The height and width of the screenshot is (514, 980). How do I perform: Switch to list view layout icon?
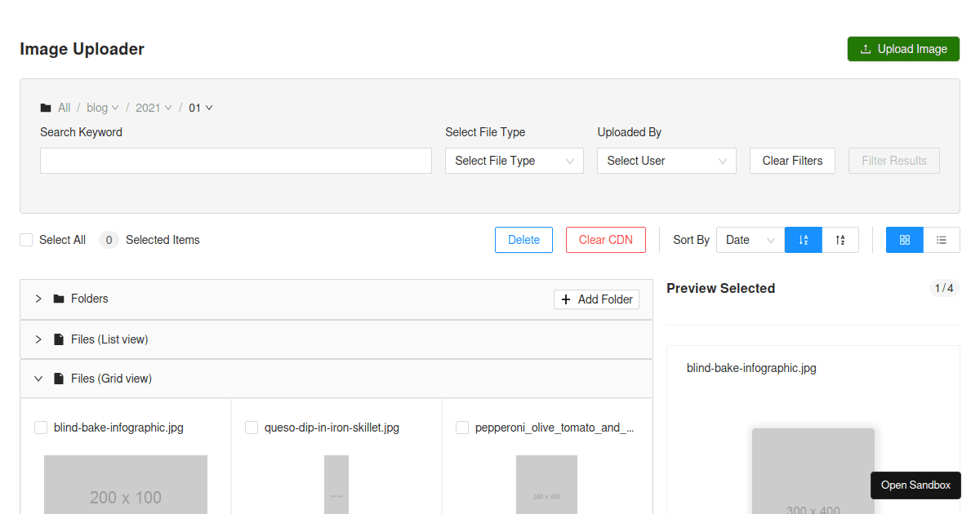pyautogui.click(x=942, y=240)
